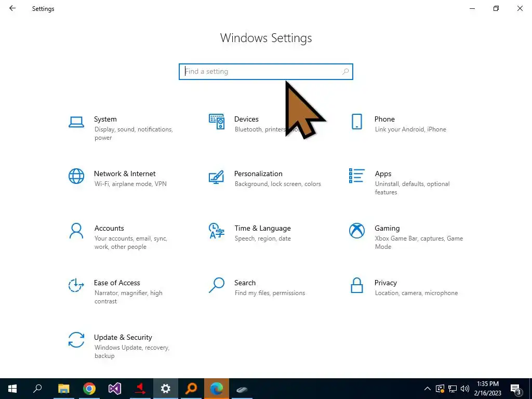Go back with the arrow button
The height and width of the screenshot is (399, 532).
12,8
